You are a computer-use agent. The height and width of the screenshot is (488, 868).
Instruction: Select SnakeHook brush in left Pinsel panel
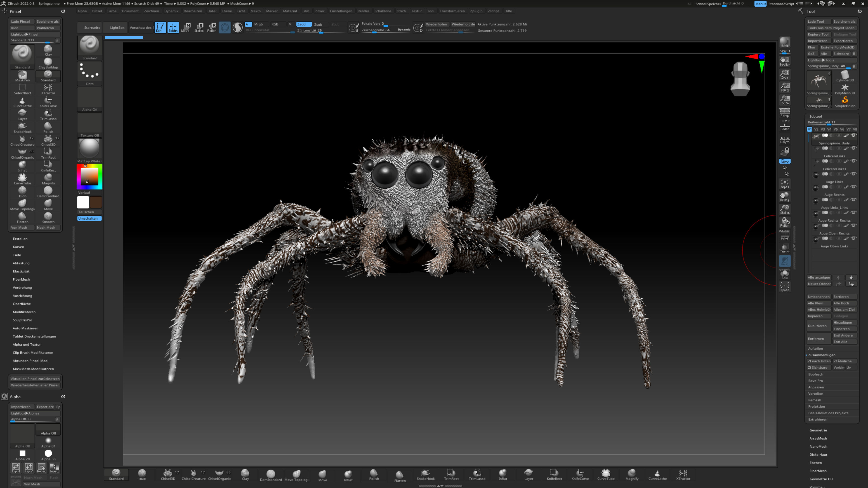(23, 128)
